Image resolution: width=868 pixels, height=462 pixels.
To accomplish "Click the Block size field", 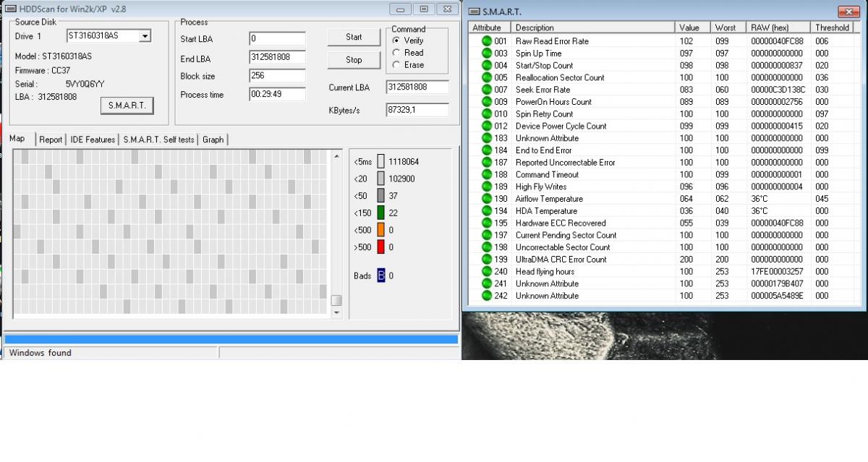I will [x=277, y=75].
